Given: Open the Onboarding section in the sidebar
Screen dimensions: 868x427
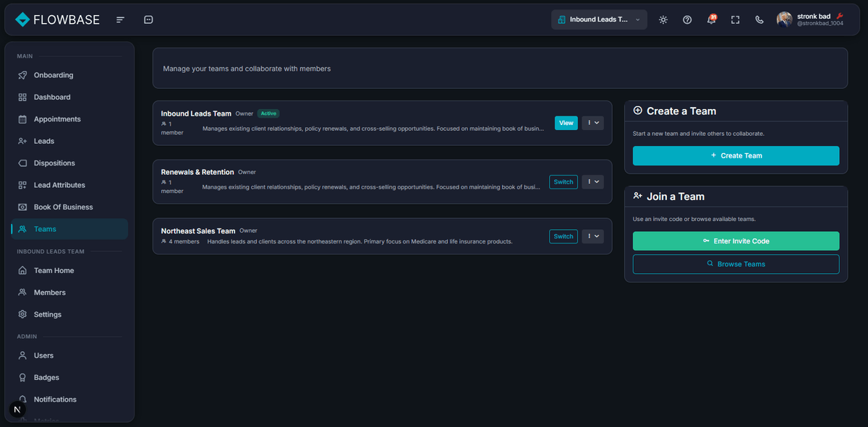Looking at the screenshot, I should tap(53, 75).
